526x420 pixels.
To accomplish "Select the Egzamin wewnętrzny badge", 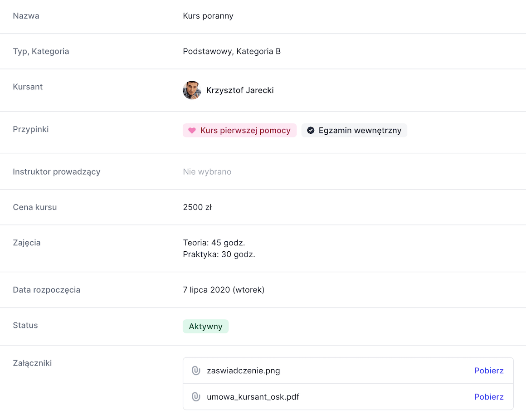I will (354, 131).
